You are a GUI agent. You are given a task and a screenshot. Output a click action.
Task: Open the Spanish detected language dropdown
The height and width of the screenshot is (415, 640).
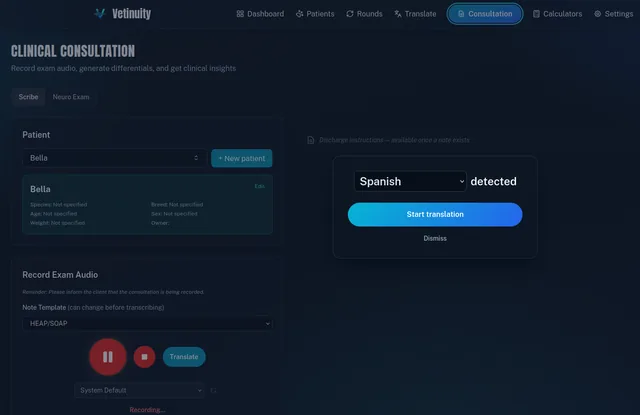coord(410,182)
